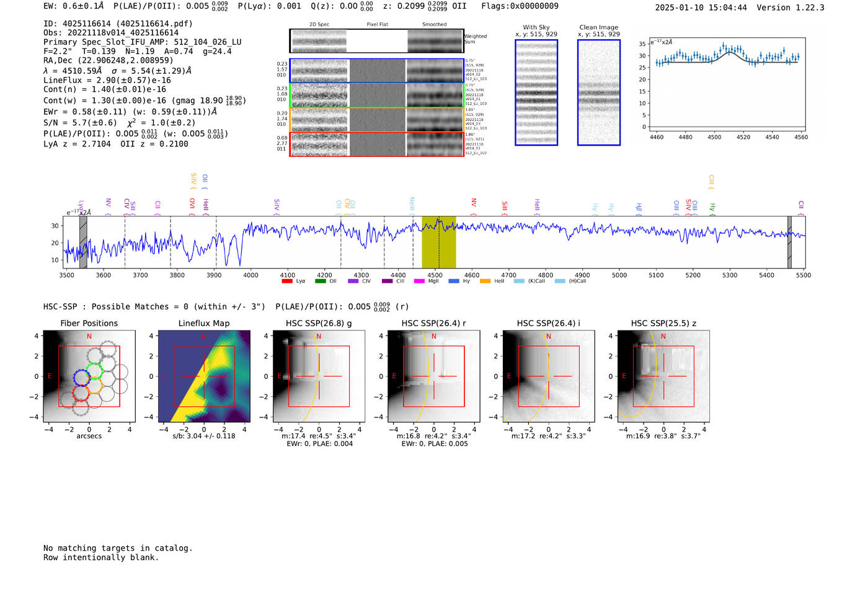
Task: Click the green OII legend swatch
Action: (320, 282)
